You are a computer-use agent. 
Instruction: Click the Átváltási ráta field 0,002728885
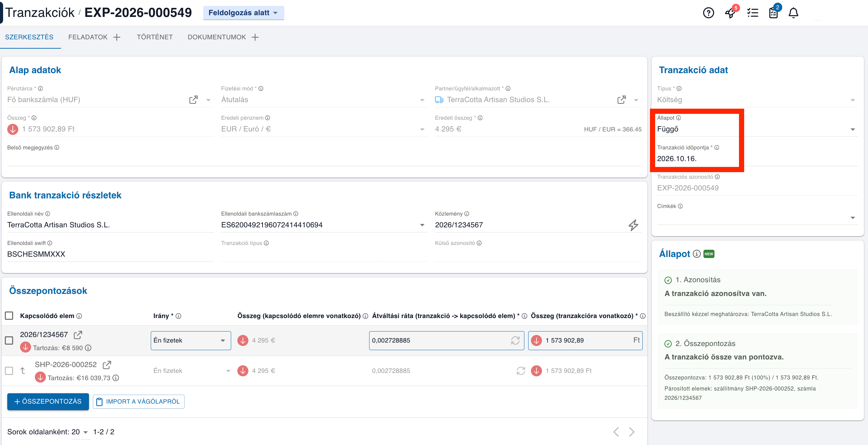point(446,340)
